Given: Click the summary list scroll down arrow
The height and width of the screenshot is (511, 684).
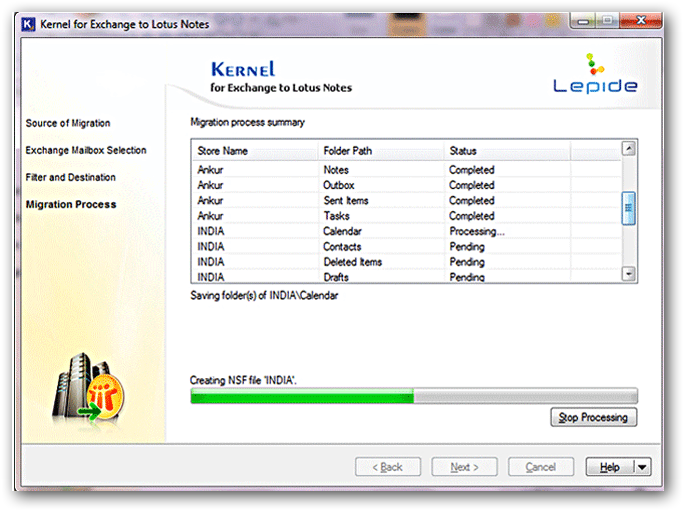Looking at the screenshot, I should 629,274.
